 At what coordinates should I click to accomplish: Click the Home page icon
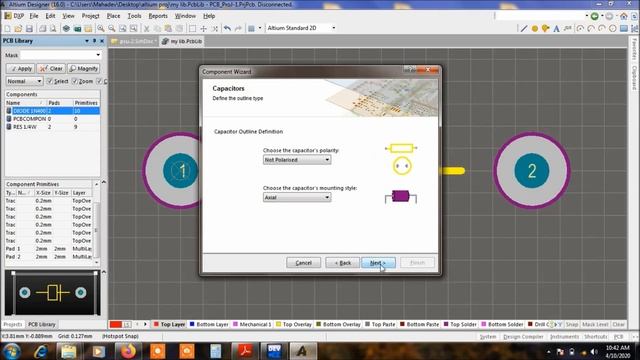click(x=624, y=16)
